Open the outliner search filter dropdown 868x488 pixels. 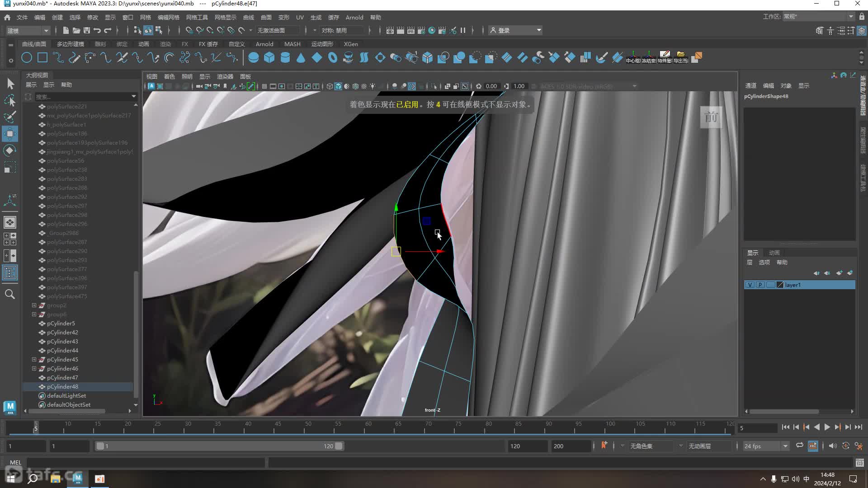pyautogui.click(x=133, y=96)
